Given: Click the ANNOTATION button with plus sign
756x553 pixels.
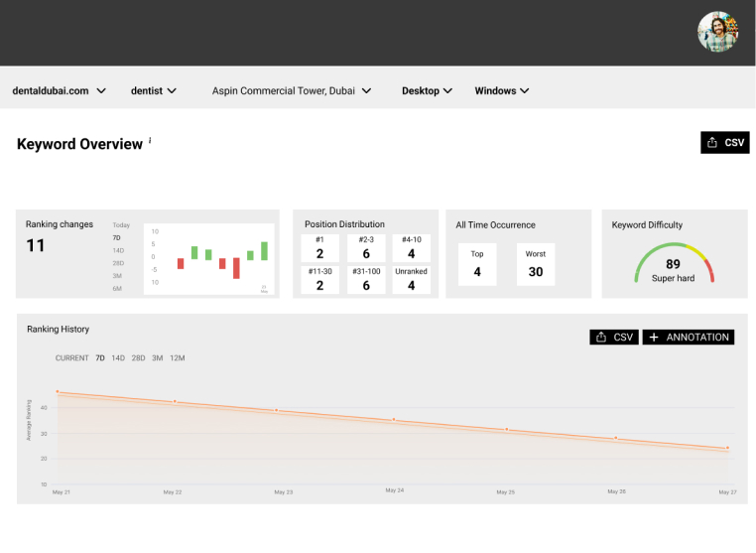Looking at the screenshot, I should [x=688, y=338].
